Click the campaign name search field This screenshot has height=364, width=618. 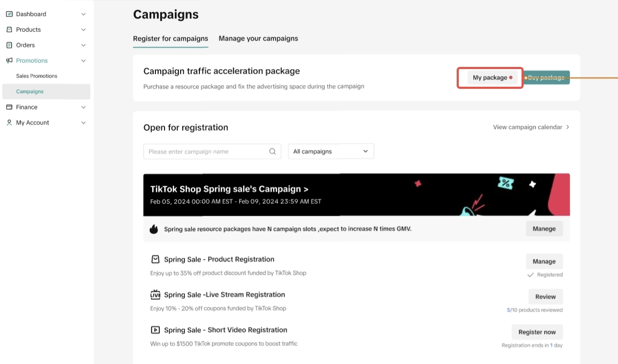pyautogui.click(x=206, y=151)
